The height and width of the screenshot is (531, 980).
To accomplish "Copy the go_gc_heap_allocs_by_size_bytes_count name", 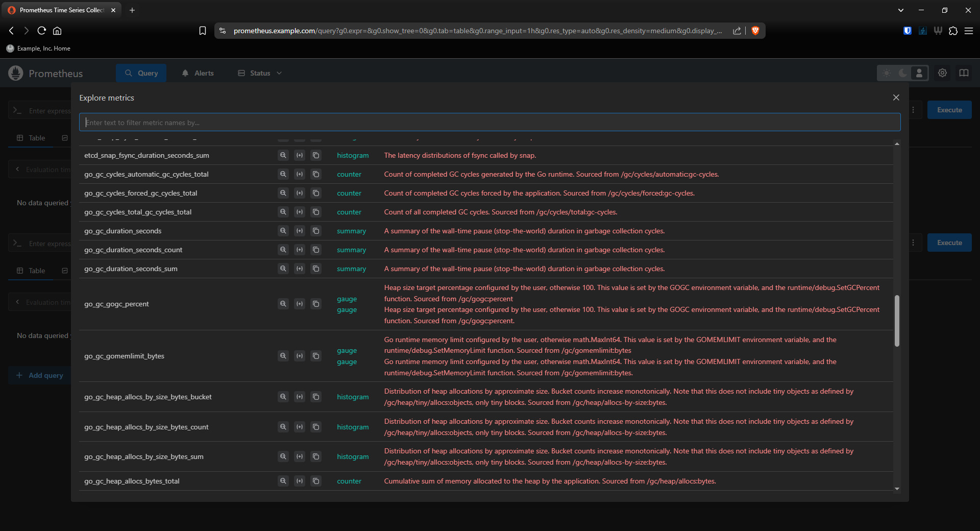I will [316, 427].
